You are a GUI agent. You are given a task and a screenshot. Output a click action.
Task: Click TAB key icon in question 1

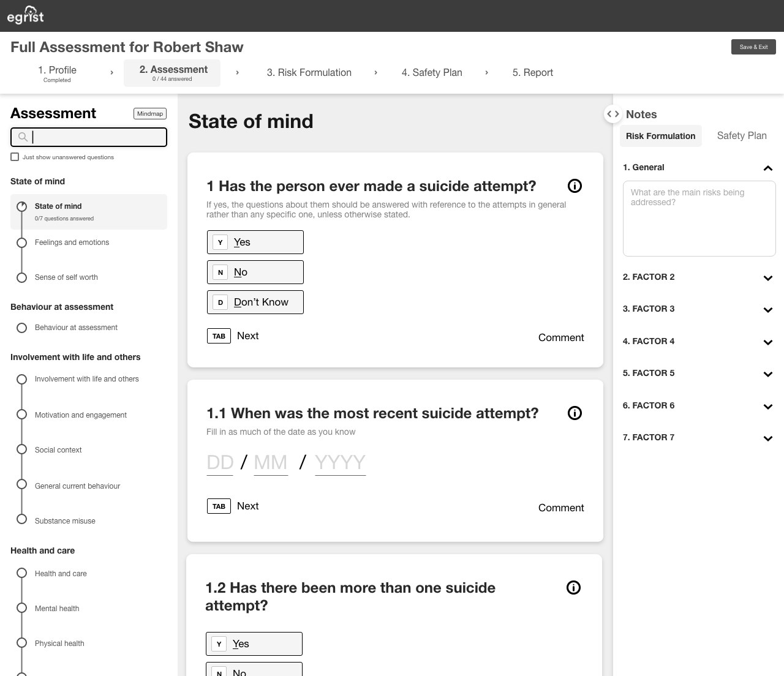click(x=219, y=336)
